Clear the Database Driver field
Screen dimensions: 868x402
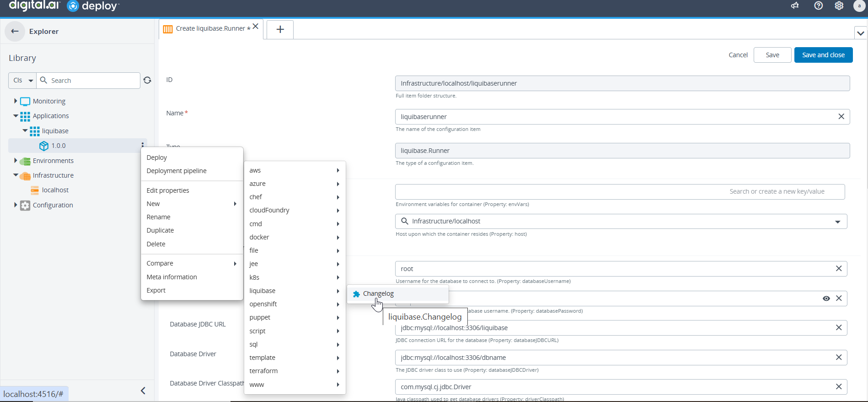pyautogui.click(x=839, y=357)
